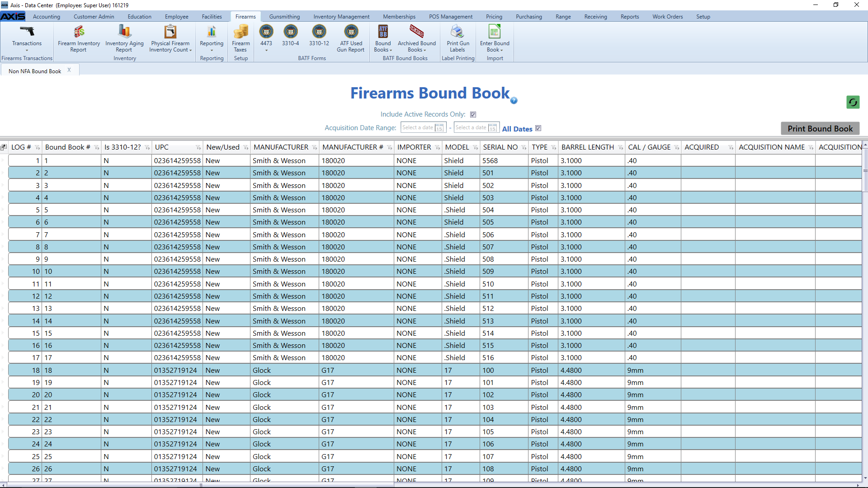Filter the IMPORTER column
This screenshot has width=868, height=488.
click(438, 148)
